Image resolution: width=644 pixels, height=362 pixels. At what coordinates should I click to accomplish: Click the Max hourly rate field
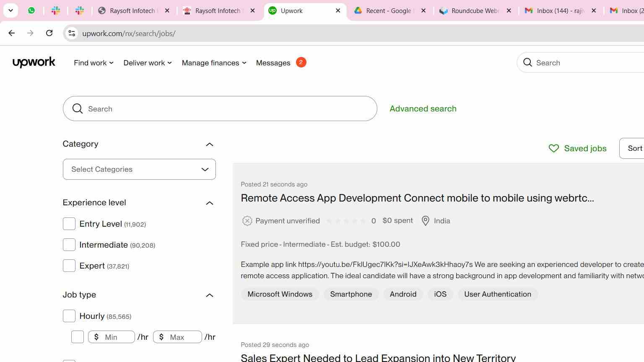click(177, 337)
